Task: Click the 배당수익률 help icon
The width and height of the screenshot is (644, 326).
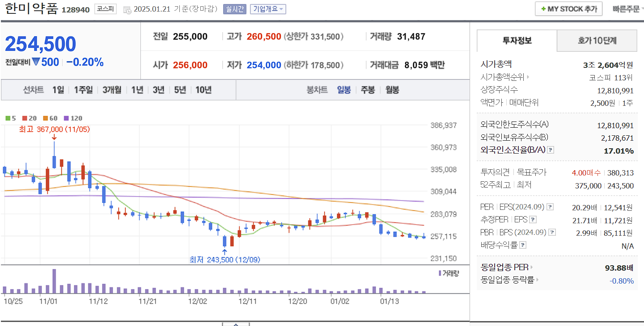Action: click(523, 244)
